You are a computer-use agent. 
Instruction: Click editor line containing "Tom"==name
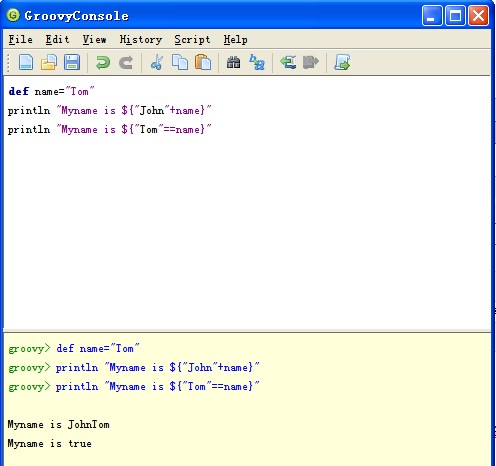click(x=110, y=129)
